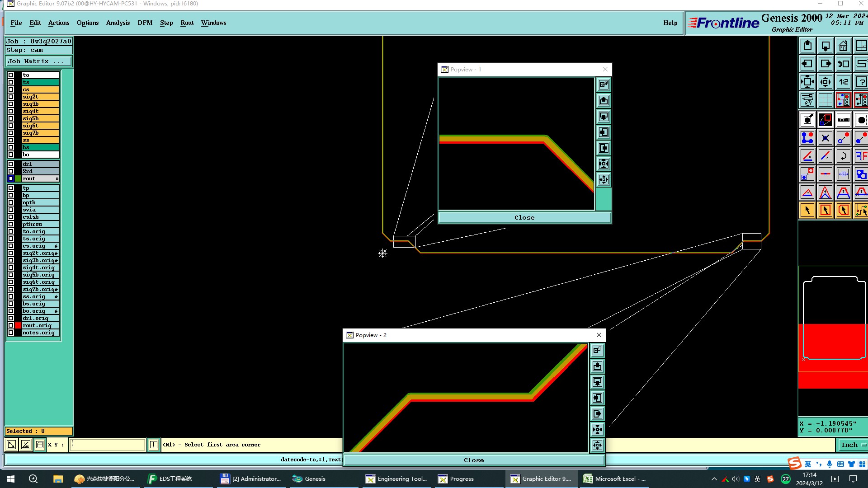Select the ruler measure tool icon

coord(843,120)
